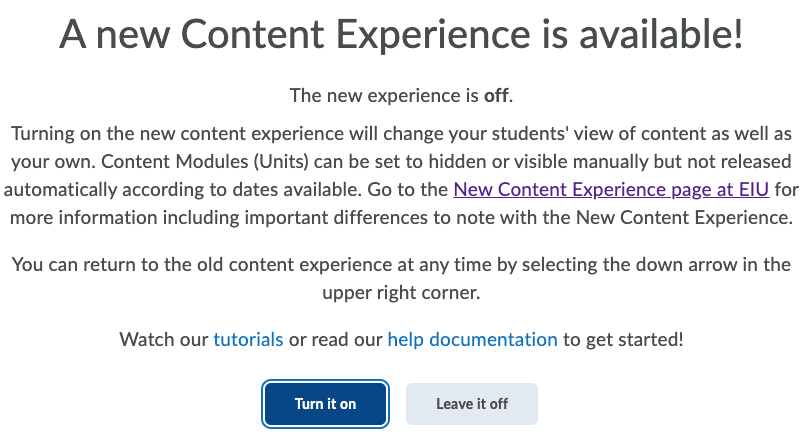Screen dimensions: 805x439
Task: Click the "or read our" text between links
Action: (335, 339)
